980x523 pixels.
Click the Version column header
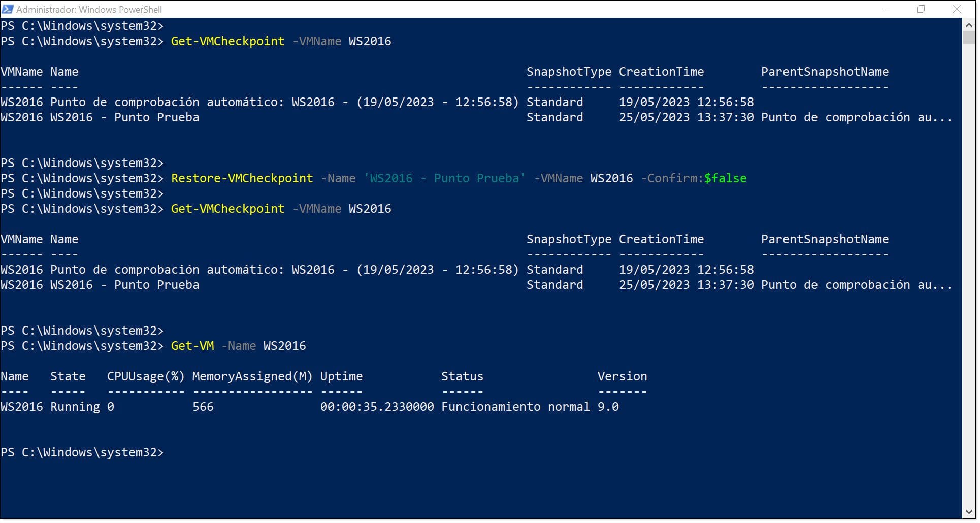tap(622, 376)
